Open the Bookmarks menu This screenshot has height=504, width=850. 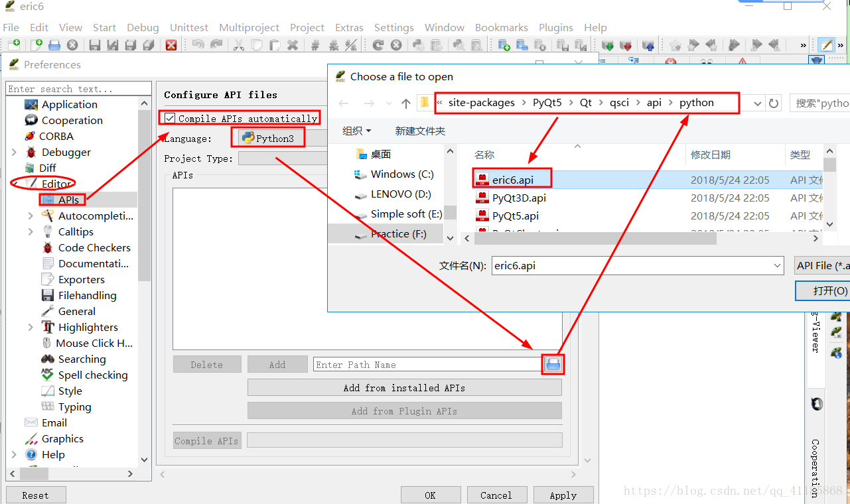(502, 28)
